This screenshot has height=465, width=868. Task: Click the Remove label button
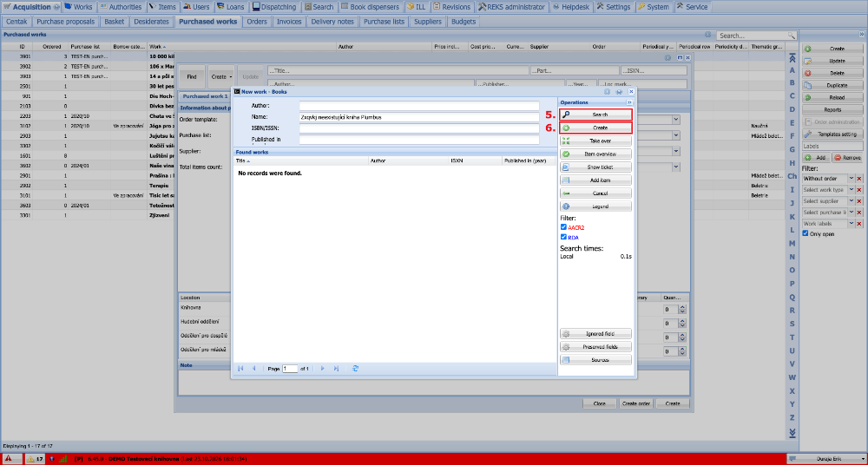(847, 158)
